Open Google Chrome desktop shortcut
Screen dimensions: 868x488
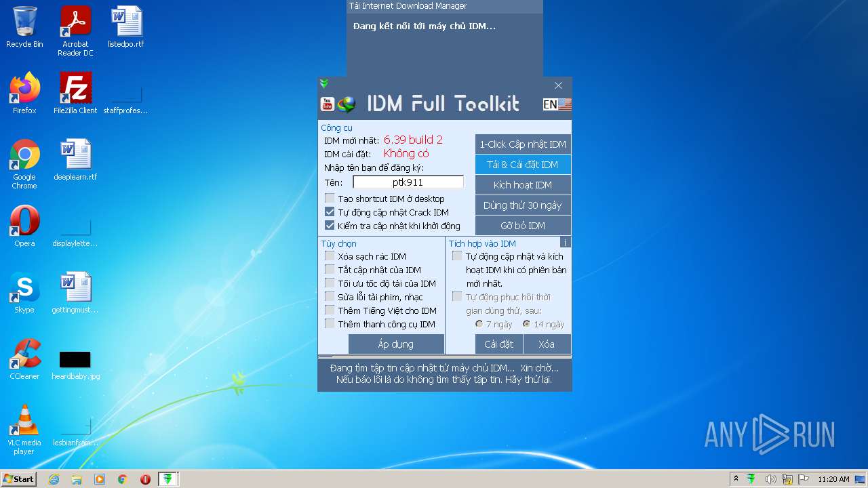(x=24, y=164)
